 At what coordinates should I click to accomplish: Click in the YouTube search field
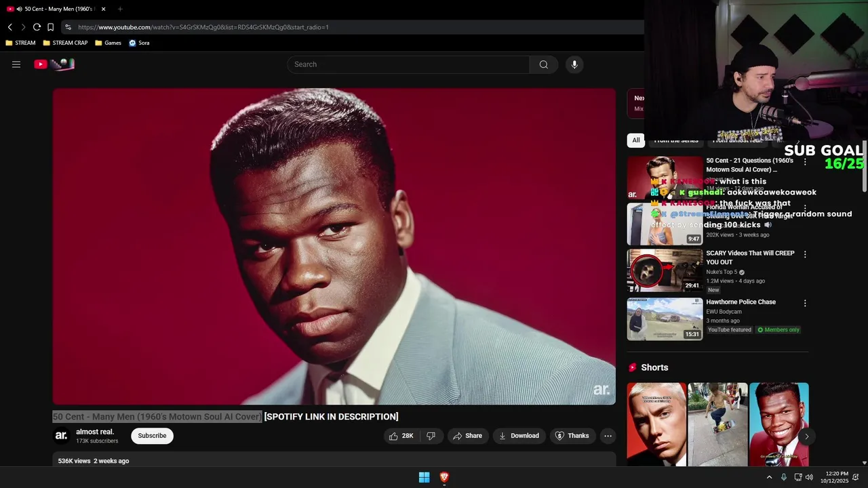point(408,64)
